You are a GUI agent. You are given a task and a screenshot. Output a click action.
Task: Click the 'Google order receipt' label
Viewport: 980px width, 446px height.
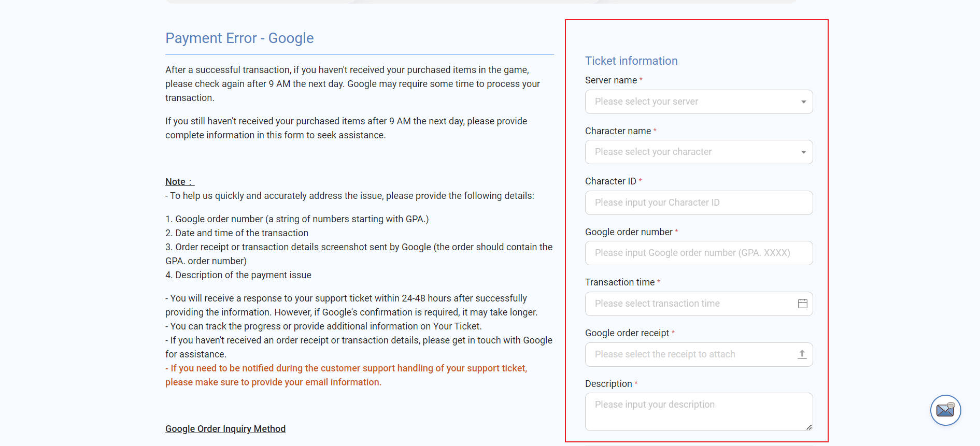627,333
